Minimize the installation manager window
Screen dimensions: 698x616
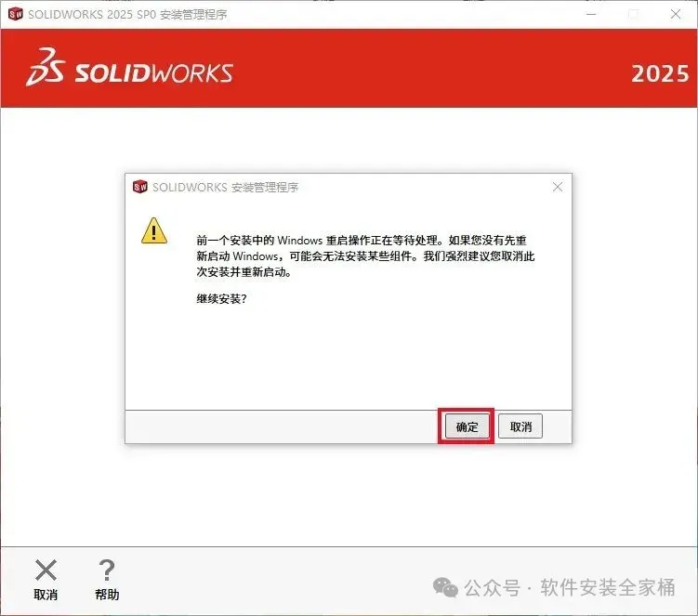591,14
